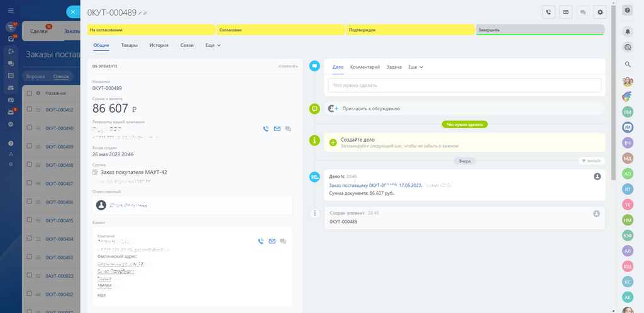Open list settings gear in table header
The width and height of the screenshot is (644, 313).
tap(38, 93)
